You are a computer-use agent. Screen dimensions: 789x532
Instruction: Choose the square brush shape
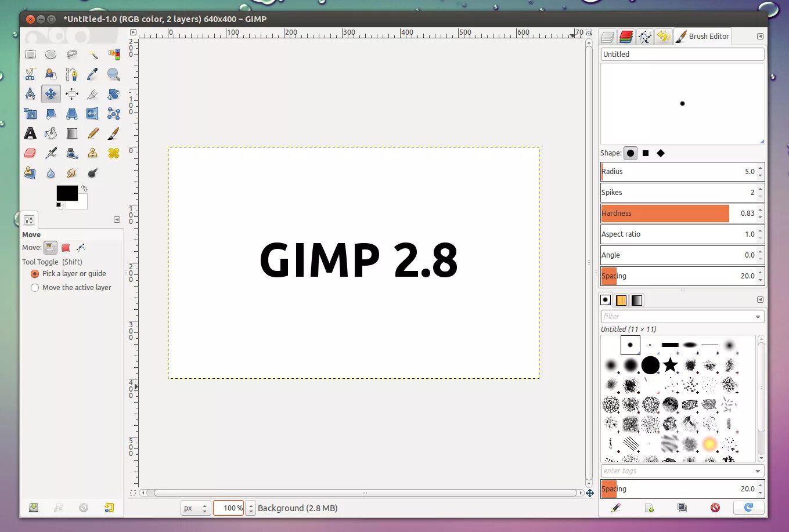pyautogui.click(x=646, y=153)
